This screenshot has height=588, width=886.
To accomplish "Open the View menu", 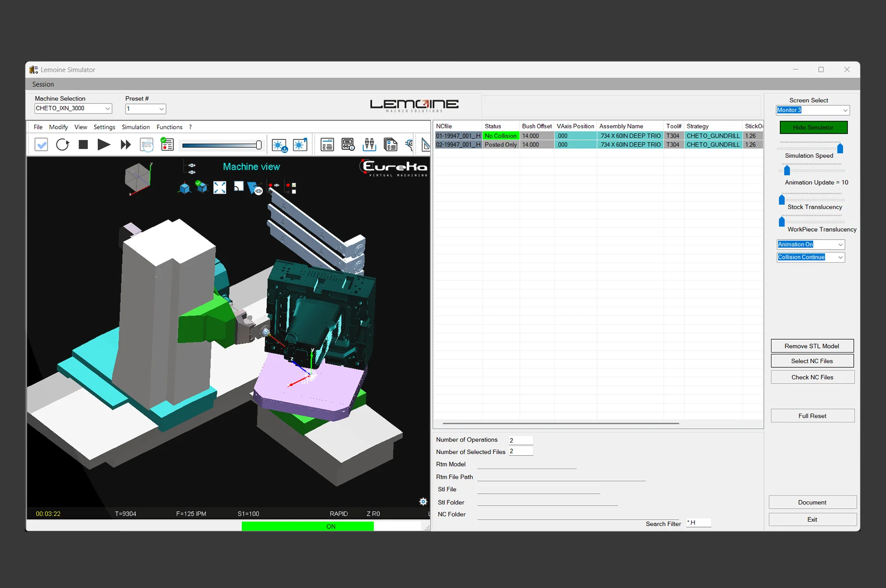I will tap(81, 127).
